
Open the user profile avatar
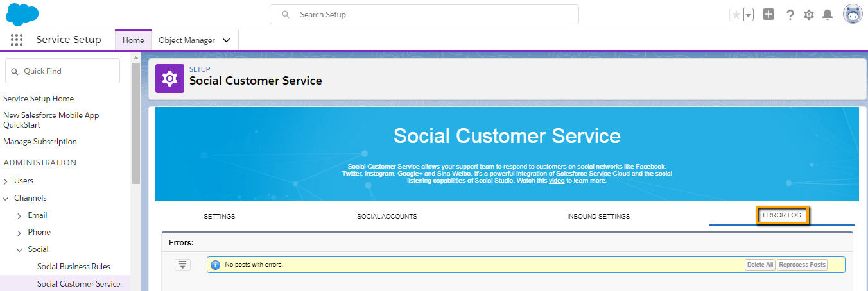coord(853,14)
